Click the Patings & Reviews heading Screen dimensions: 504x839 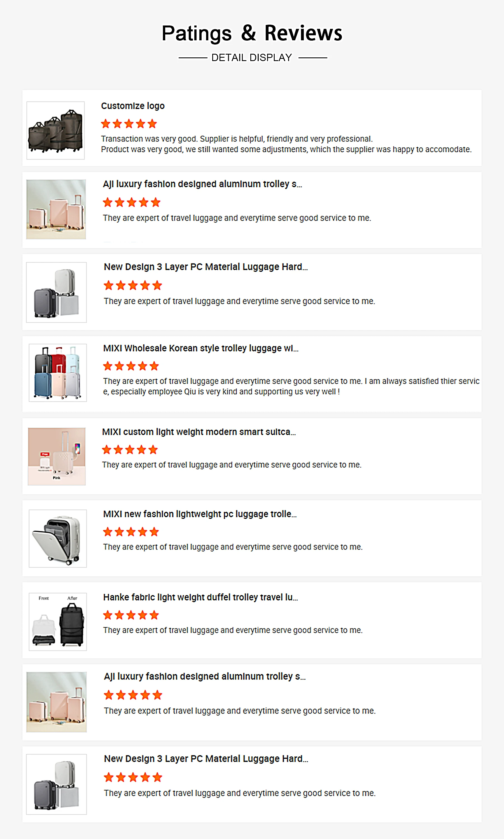(x=252, y=33)
